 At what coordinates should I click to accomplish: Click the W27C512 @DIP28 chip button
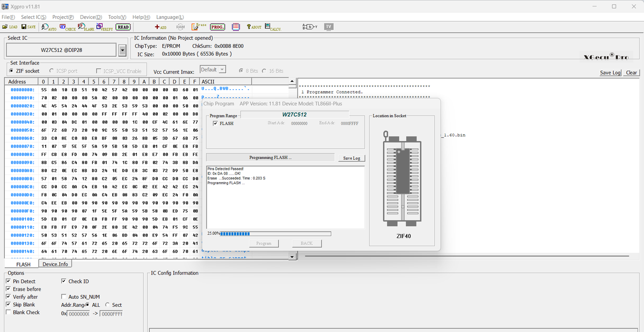click(x=62, y=50)
